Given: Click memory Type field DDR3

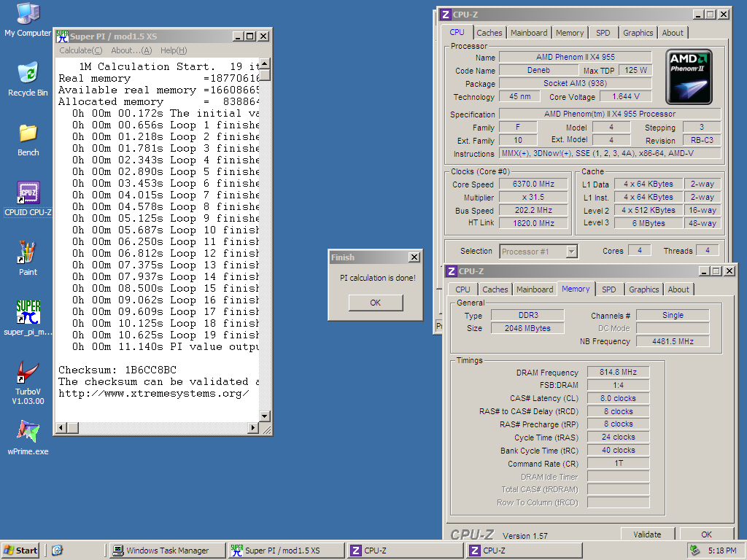Looking at the screenshot, I should coord(528,315).
